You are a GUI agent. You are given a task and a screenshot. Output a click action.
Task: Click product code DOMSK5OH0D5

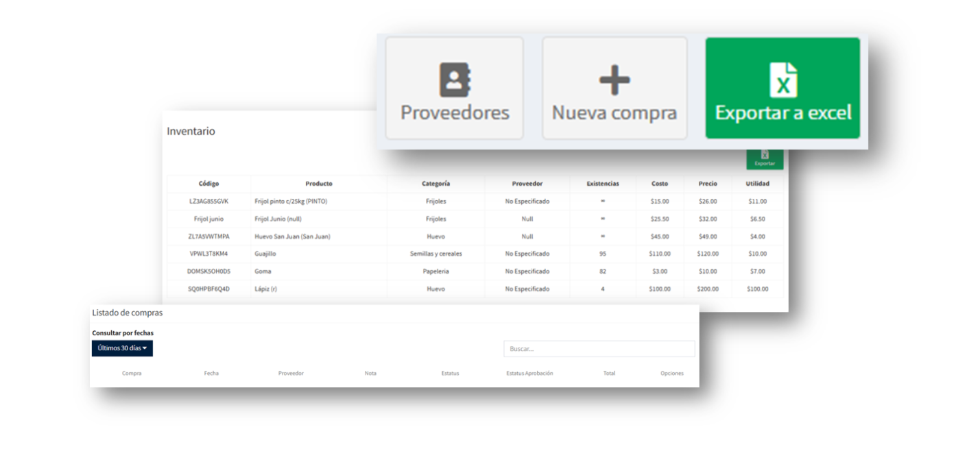click(208, 271)
